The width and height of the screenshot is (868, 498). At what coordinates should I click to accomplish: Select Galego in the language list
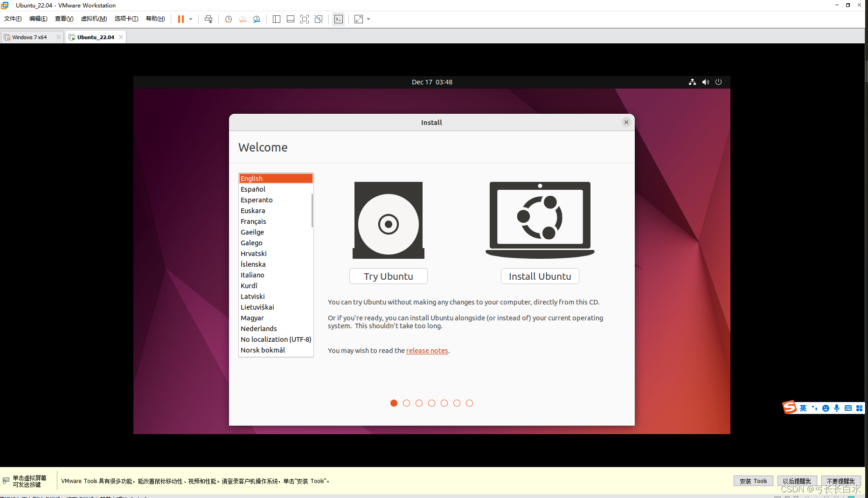(275, 243)
